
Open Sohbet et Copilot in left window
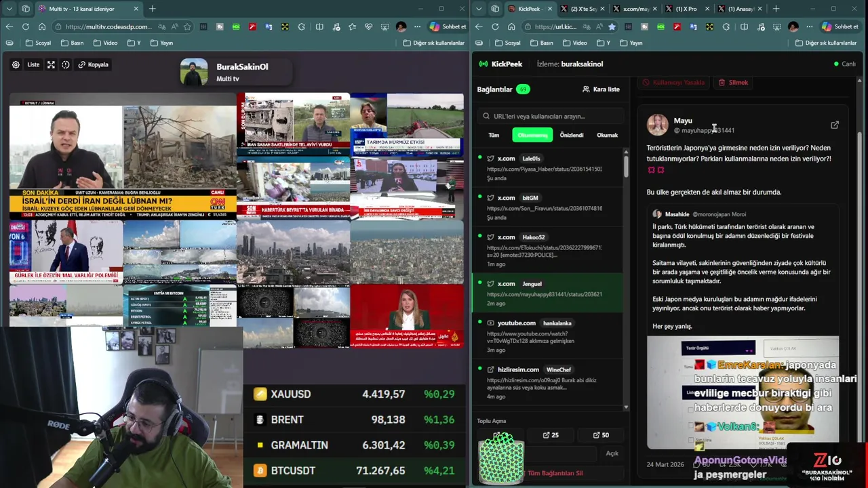[x=448, y=26]
